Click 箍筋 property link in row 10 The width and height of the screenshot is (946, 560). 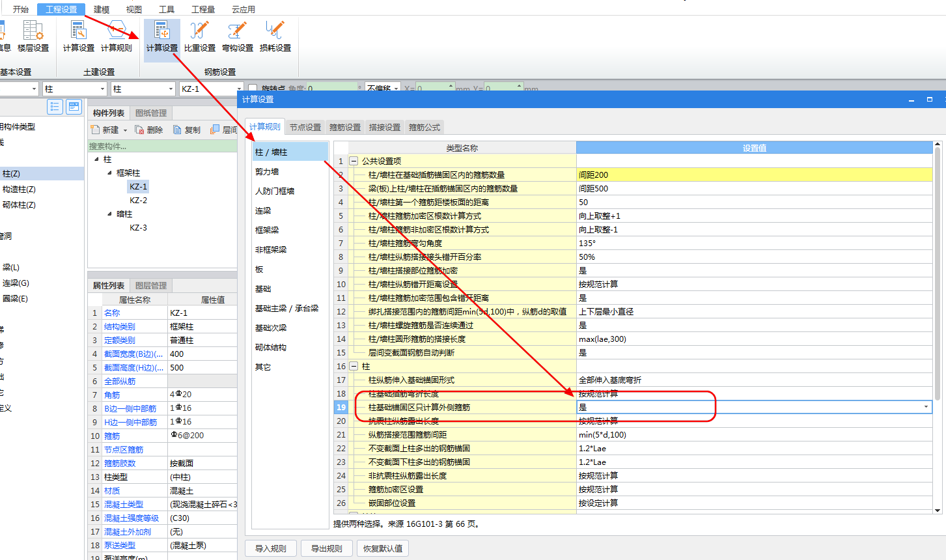112,436
